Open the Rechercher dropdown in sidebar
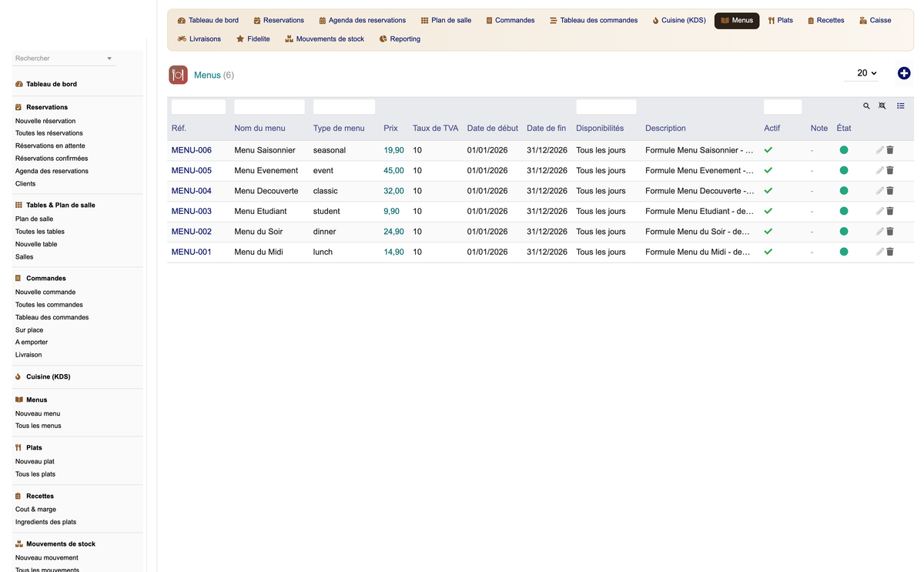924x572 pixels. [65, 59]
